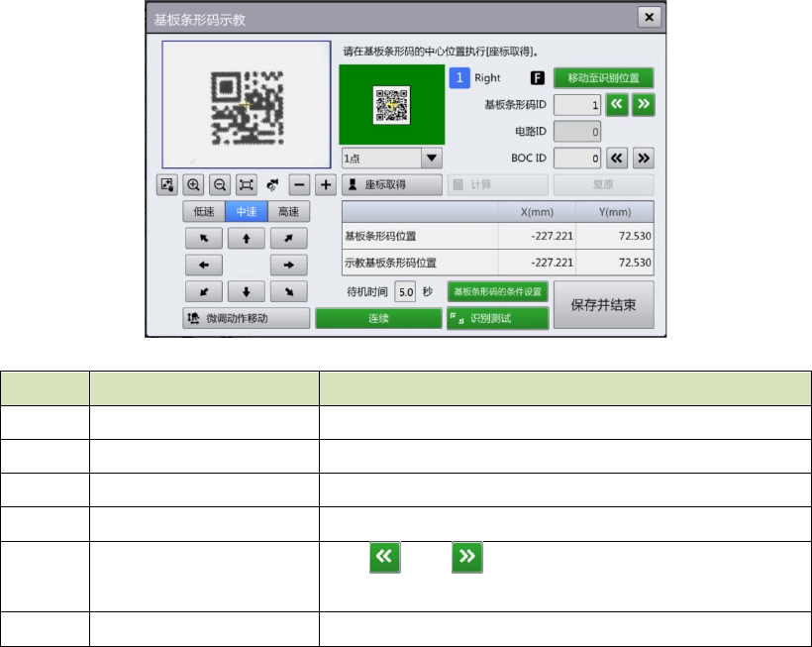Viewport: 812px width, 647px height.
Task: Click the 座标取得 button
Action: pyautogui.click(x=391, y=185)
